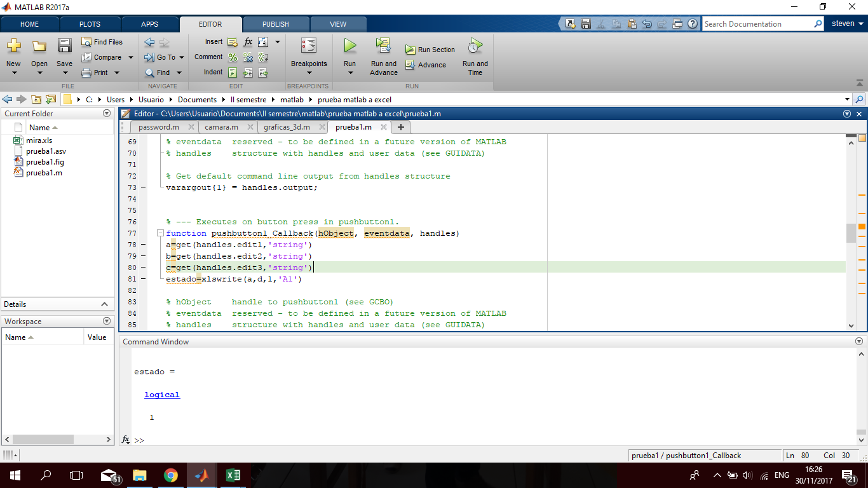Expand the New dropdown arrow
This screenshot has height=488, width=868.
(x=13, y=72)
